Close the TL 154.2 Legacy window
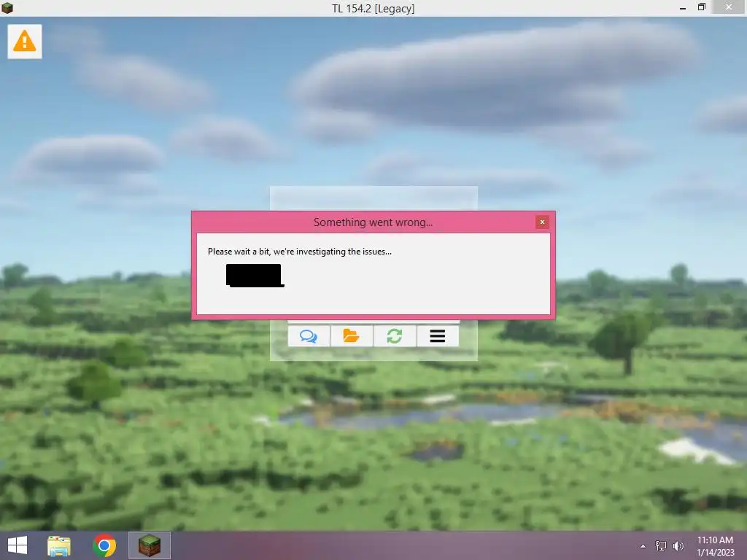747x560 pixels. tap(729, 7)
